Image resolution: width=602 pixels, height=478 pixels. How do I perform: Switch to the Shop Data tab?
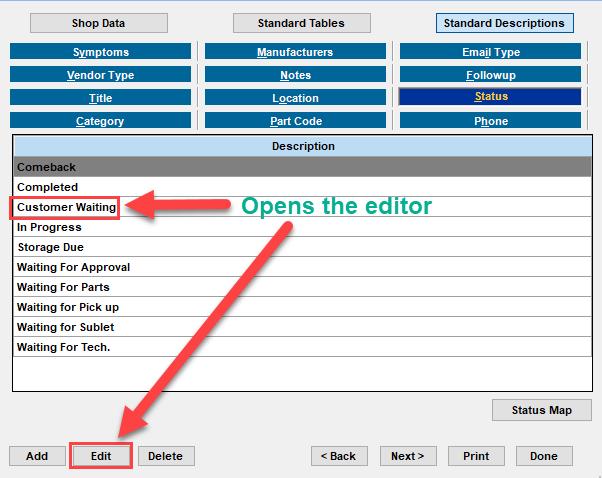coord(98,22)
